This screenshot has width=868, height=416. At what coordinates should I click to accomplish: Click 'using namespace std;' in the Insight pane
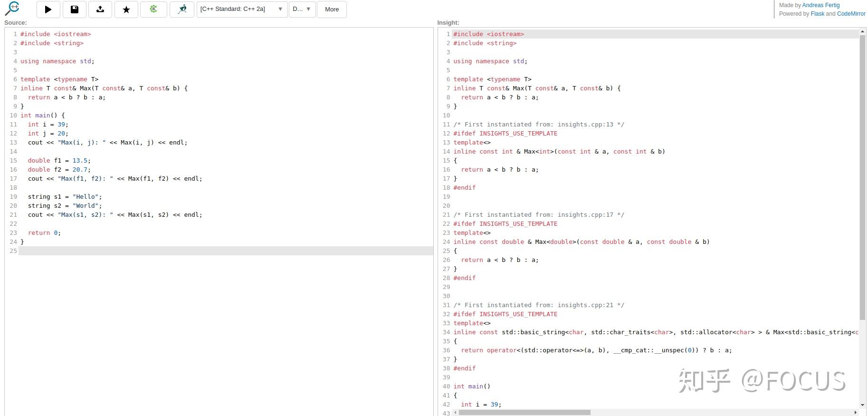click(491, 61)
